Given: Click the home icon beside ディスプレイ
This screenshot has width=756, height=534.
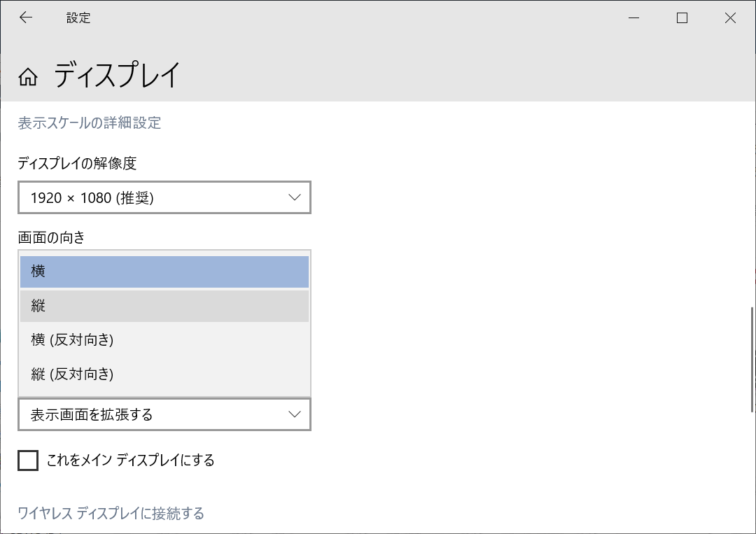Looking at the screenshot, I should (x=28, y=76).
